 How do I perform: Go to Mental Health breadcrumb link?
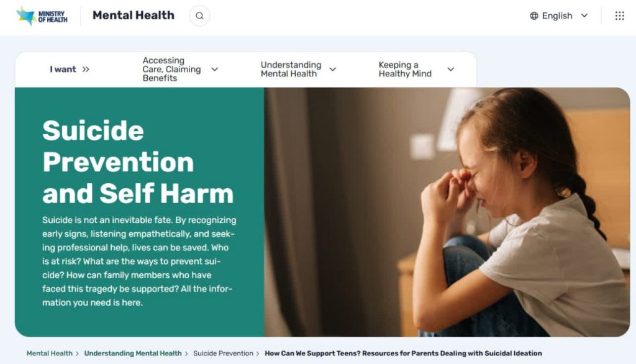[50, 353]
